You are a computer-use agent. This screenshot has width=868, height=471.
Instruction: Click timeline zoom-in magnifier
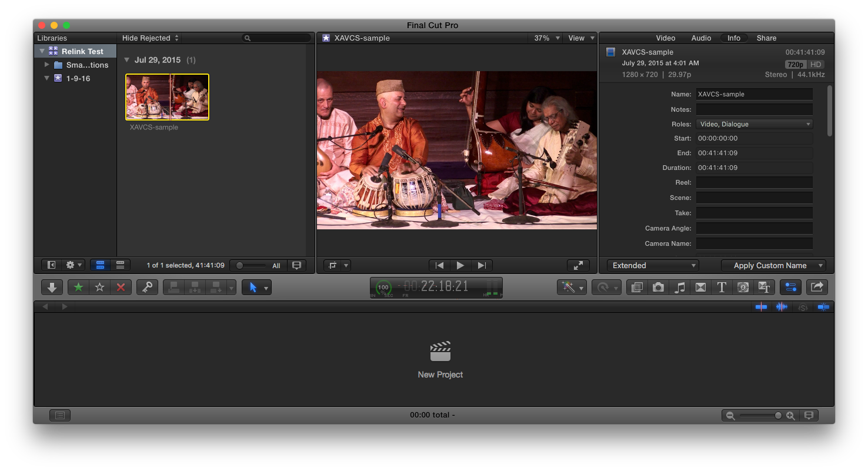click(x=790, y=416)
